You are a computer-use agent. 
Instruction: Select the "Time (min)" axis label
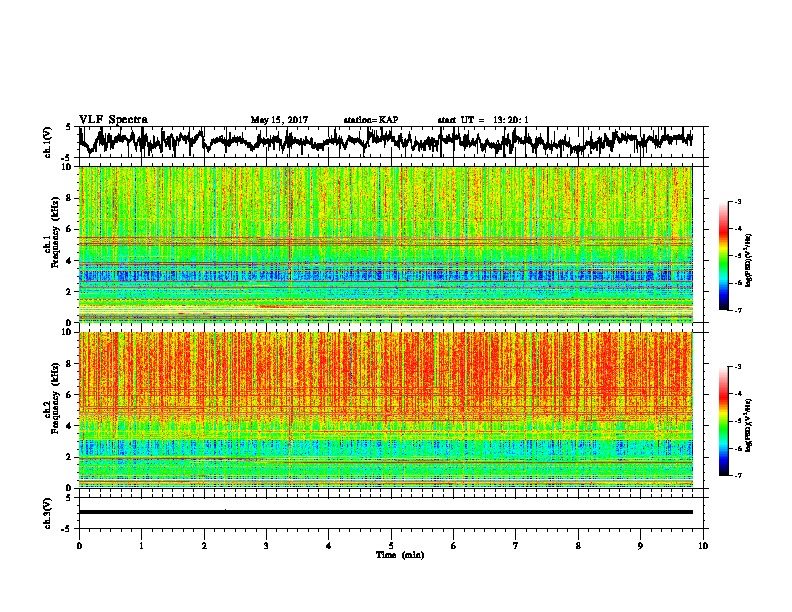(400, 555)
